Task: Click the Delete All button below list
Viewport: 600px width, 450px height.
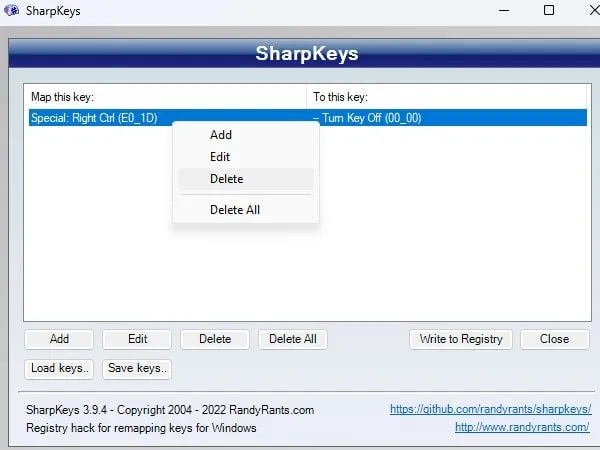Action: tap(293, 339)
